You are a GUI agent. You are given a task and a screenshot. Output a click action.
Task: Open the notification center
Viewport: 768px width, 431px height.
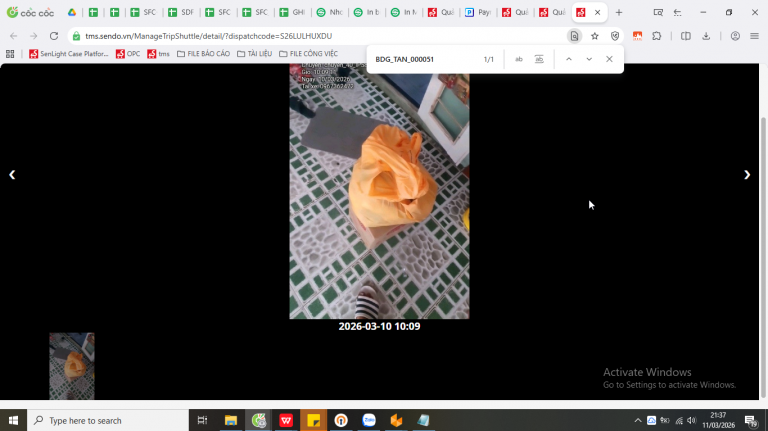[751, 420]
